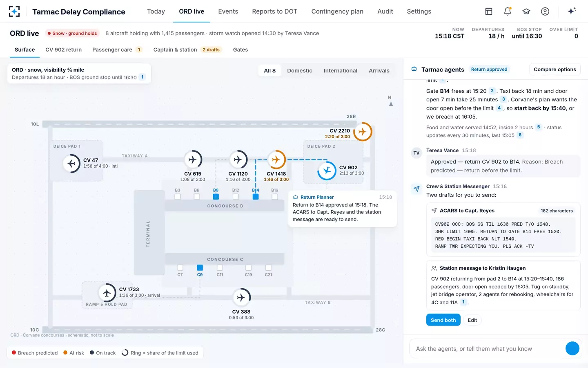Click the Ask the agents input field
The height and width of the screenshot is (368, 588).
488,349
